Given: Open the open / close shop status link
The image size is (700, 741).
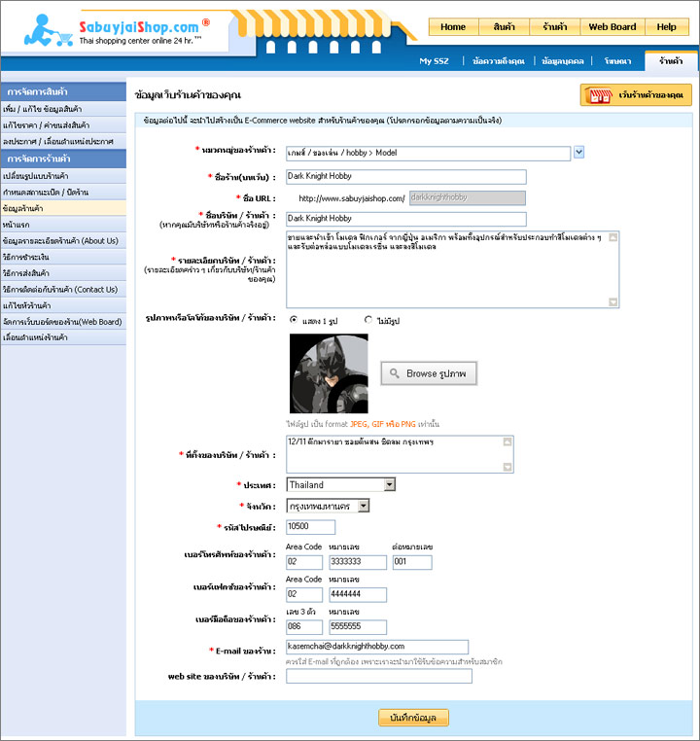Looking at the screenshot, I should click(63, 193).
